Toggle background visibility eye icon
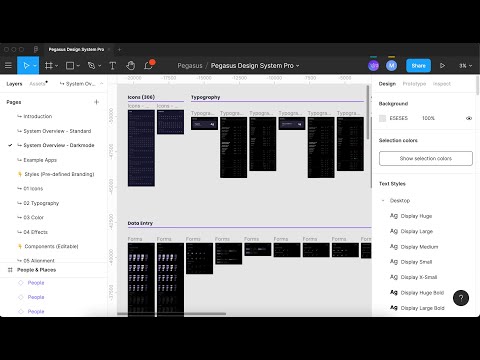 click(469, 118)
